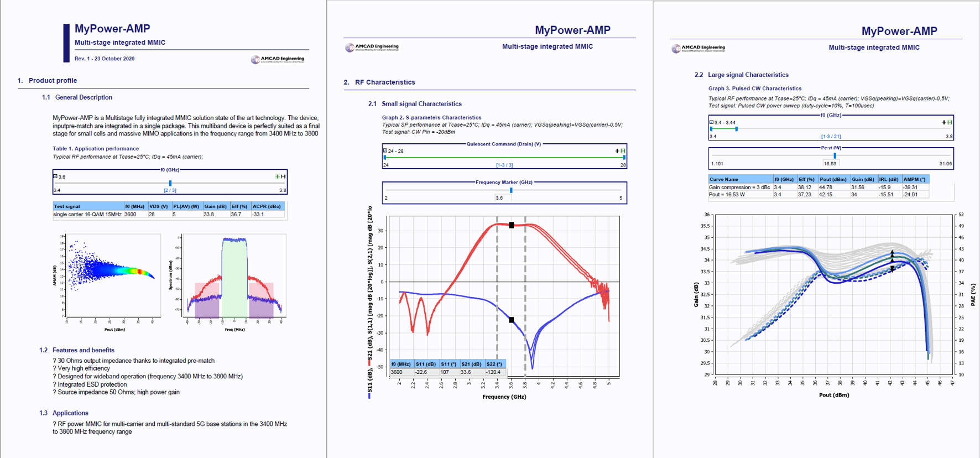The width and height of the screenshot is (980, 458).
Task: Click the '-22.6' S11 value cell
Action: pyautogui.click(x=426, y=372)
